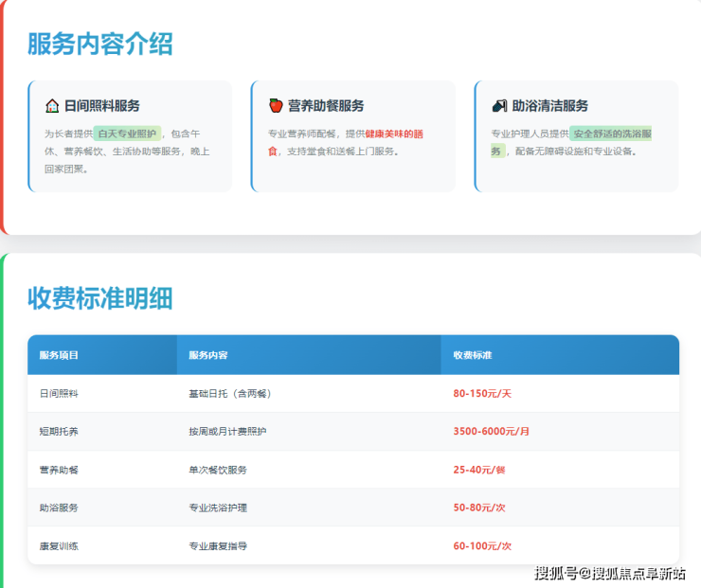Click the highlighted 安全舒适的洗浴服务 text

[x=611, y=134]
